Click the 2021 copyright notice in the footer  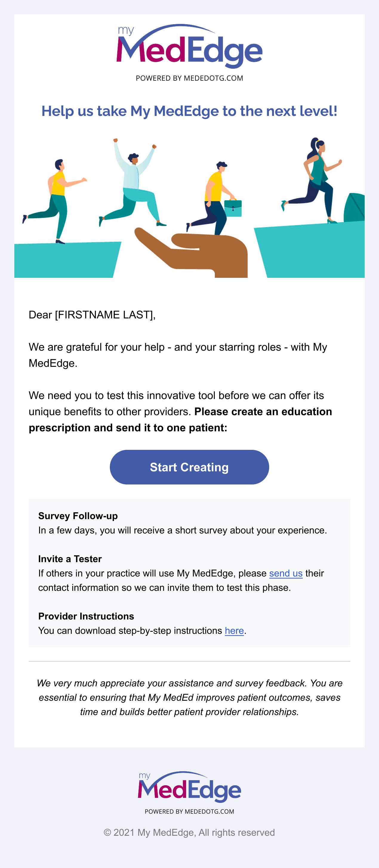tap(189, 832)
